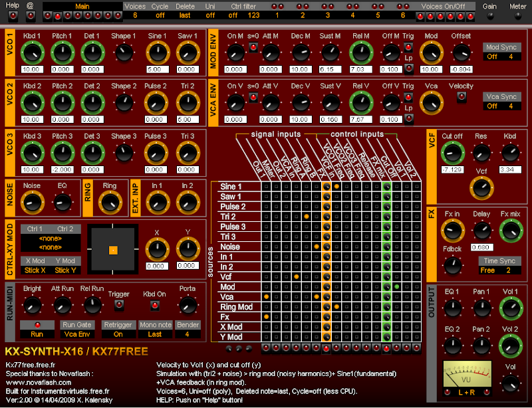Viewport: 532px width, 408px height.
Task: Click the Fx mix knob
Action: pos(511,231)
